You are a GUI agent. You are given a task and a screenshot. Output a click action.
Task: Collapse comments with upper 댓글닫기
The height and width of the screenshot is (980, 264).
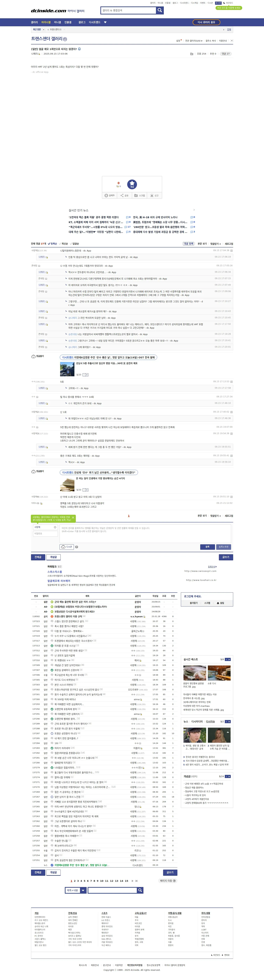[x=215, y=244]
